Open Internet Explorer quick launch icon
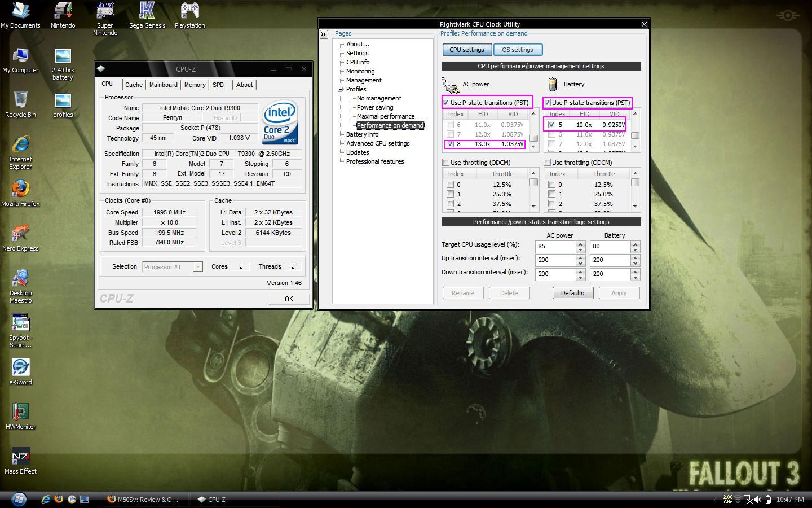 click(x=46, y=499)
